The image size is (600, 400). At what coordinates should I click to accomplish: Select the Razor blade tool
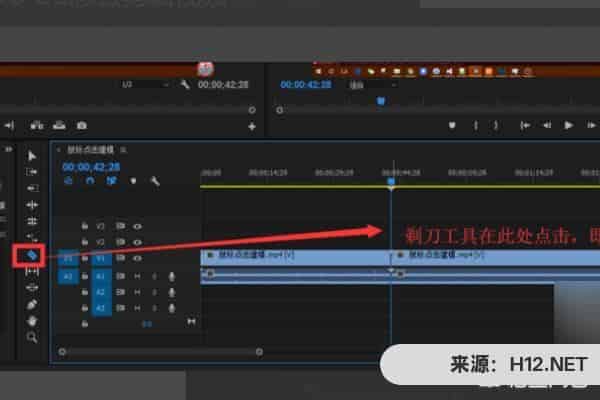tap(32, 255)
